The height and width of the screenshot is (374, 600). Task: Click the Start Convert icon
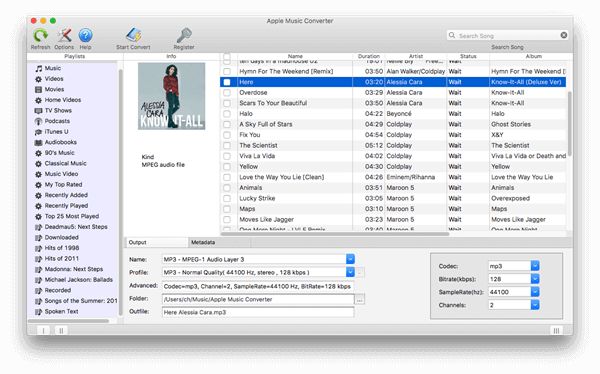(x=134, y=35)
